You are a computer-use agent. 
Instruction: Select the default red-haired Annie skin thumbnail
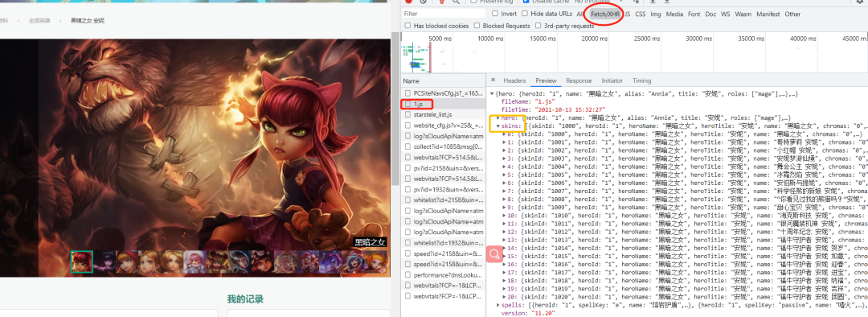pos(81,261)
